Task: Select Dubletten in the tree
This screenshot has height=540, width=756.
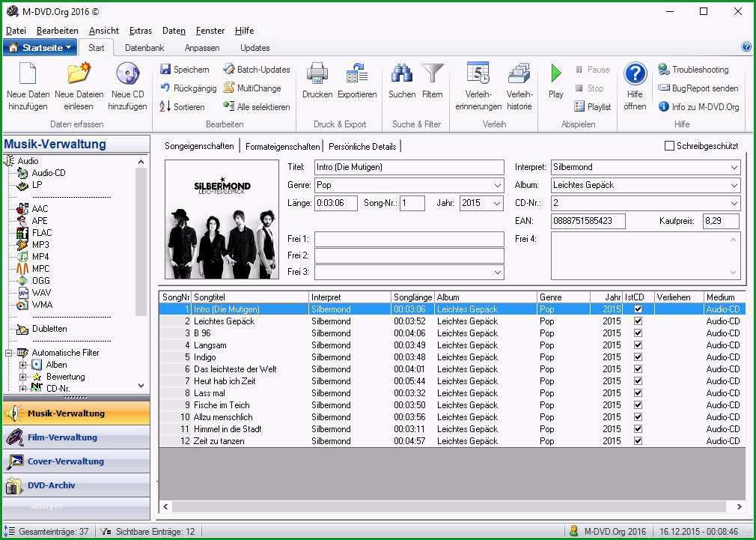Action: (x=49, y=329)
